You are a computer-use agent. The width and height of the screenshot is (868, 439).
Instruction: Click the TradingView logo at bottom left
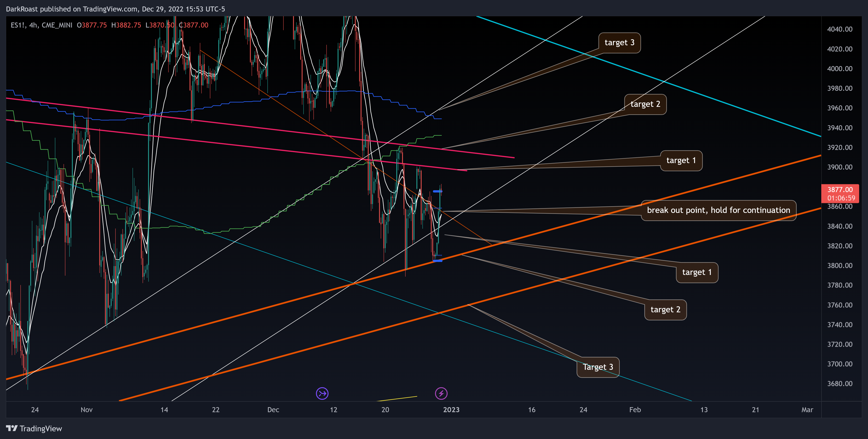pos(11,428)
